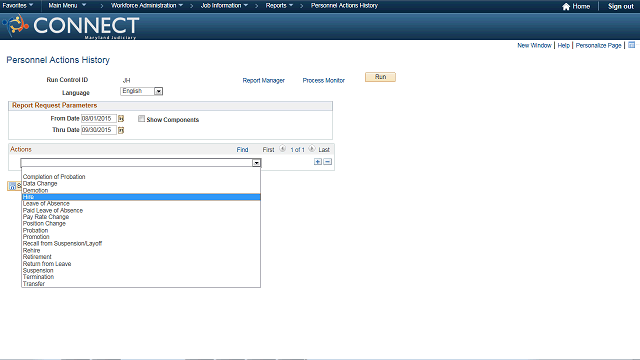Open the Main Menu dropdown
The image size is (640, 360).
(x=67, y=6)
